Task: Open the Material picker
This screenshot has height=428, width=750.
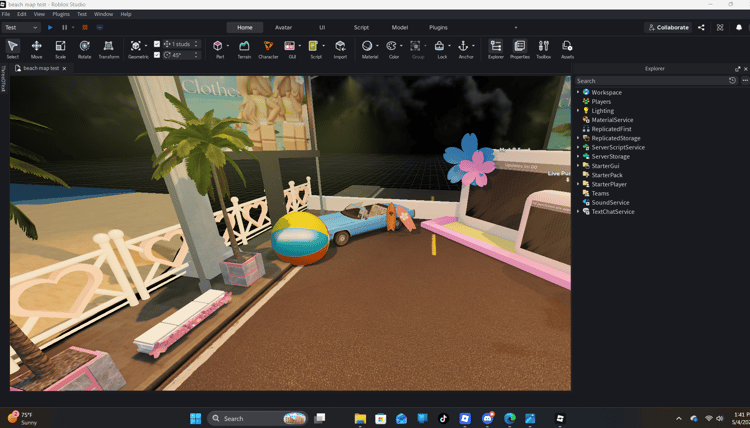Action: point(367,46)
